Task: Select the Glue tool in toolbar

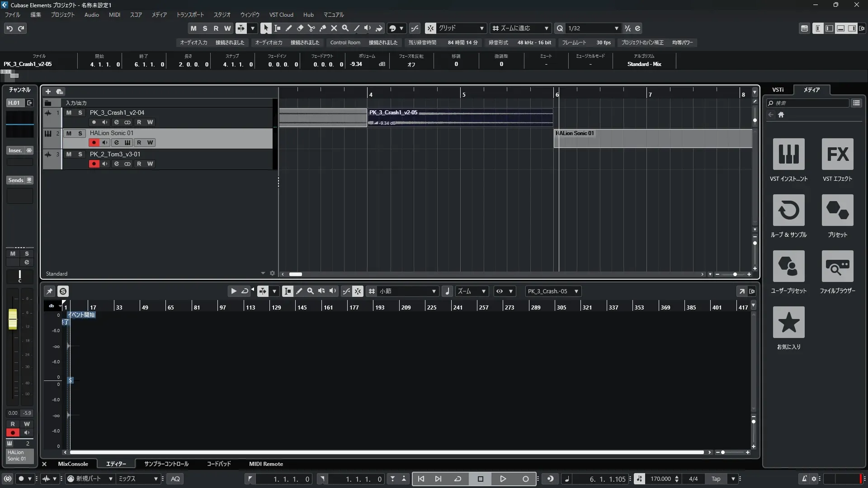Action: point(322,28)
